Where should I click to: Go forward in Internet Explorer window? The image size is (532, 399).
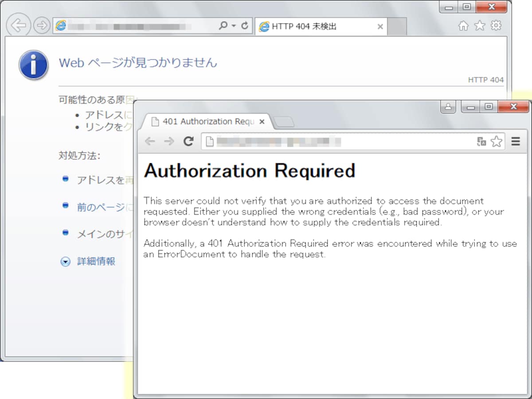42,26
